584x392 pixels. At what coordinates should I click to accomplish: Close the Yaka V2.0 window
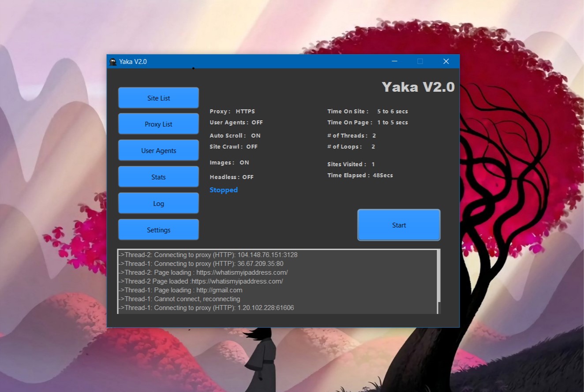[x=446, y=61]
